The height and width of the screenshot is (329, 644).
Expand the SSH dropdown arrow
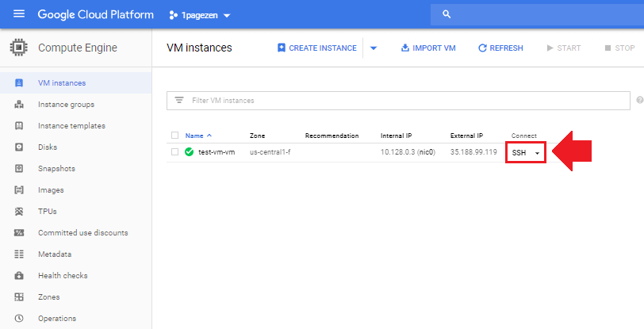(x=537, y=153)
